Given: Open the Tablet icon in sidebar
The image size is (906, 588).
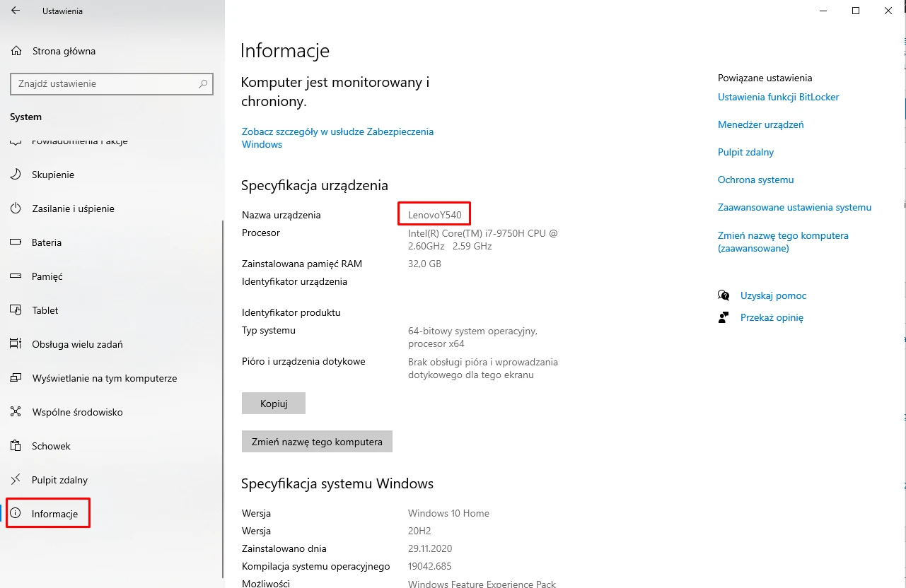Looking at the screenshot, I should pos(16,310).
